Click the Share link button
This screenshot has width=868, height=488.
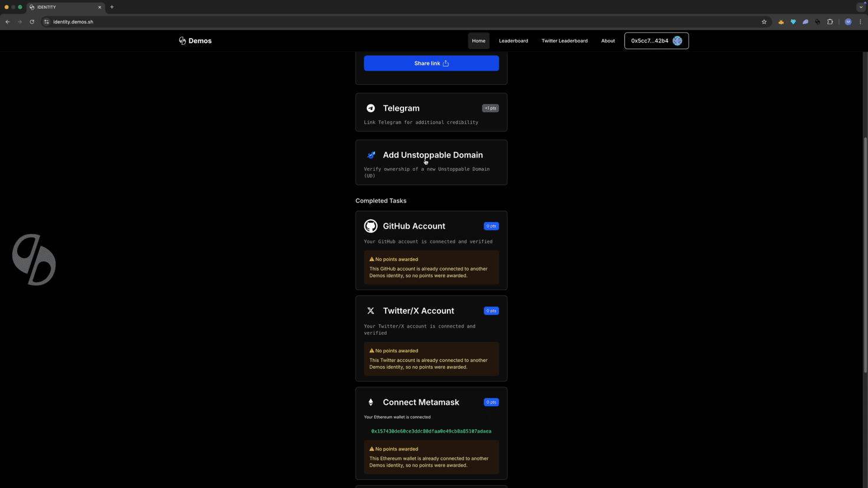tap(431, 63)
